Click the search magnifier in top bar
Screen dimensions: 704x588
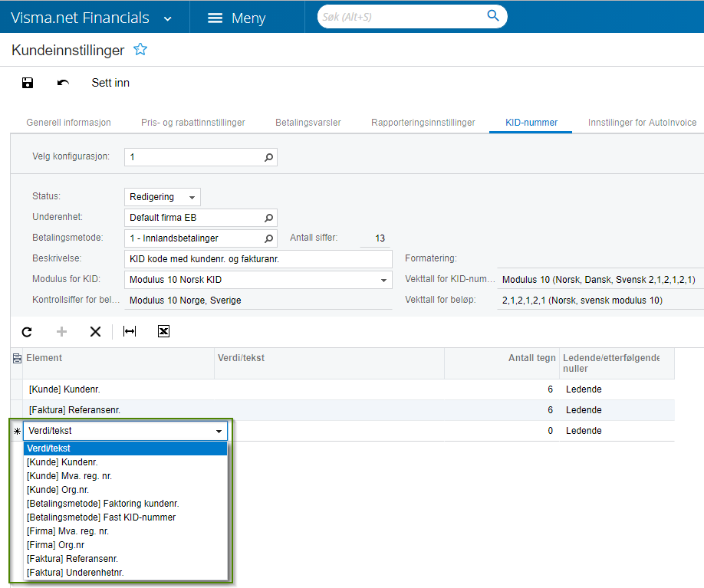coord(493,15)
